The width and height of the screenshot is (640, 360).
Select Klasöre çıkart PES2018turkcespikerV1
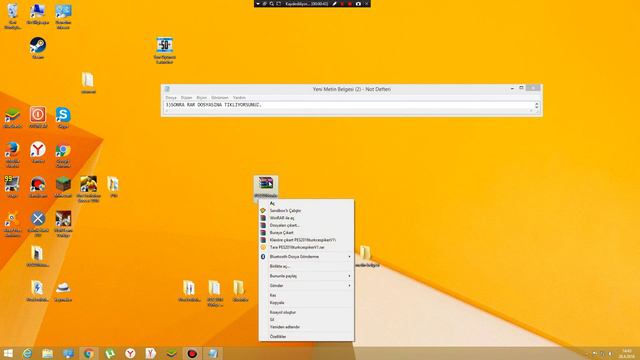pyautogui.click(x=307, y=240)
